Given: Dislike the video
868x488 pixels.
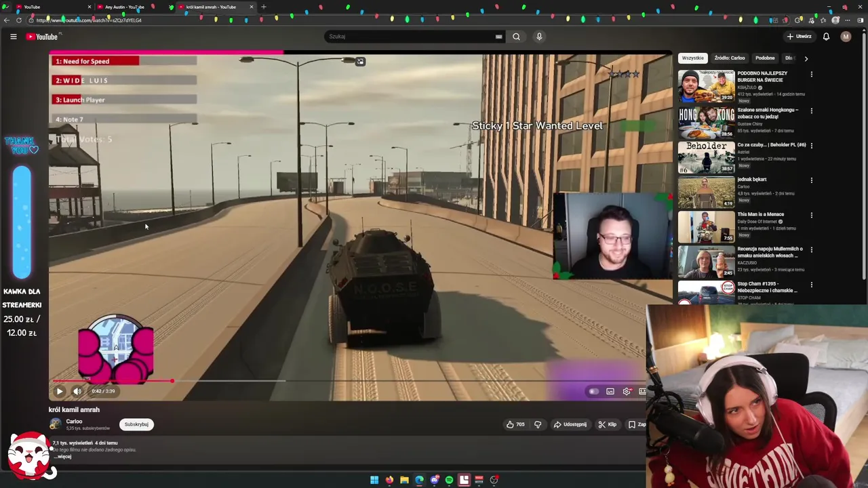Looking at the screenshot, I should tap(538, 424).
